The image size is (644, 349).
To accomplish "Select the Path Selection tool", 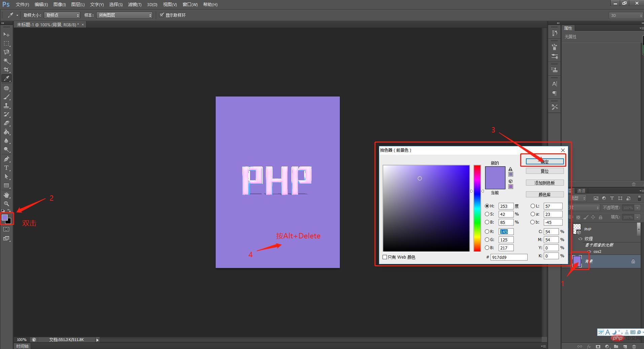I will (6, 177).
